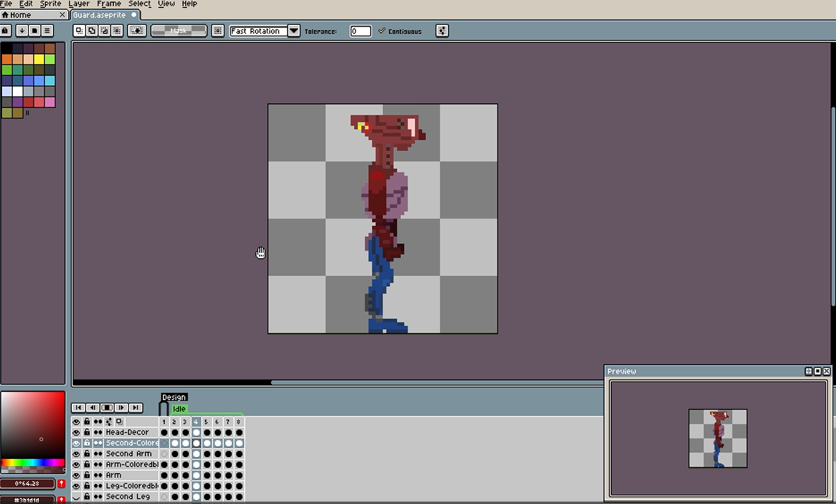Hide the Arm layer
This screenshot has height=504, width=836.
point(76,475)
